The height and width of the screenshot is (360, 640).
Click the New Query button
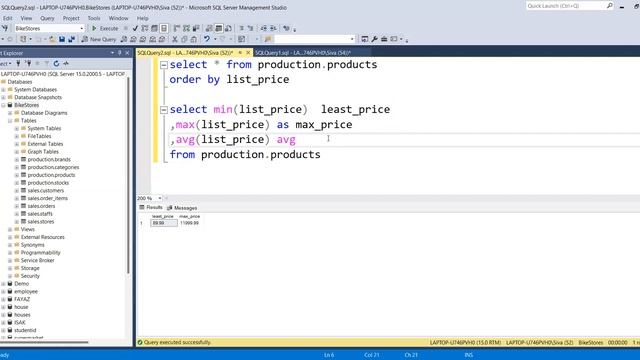point(99,39)
